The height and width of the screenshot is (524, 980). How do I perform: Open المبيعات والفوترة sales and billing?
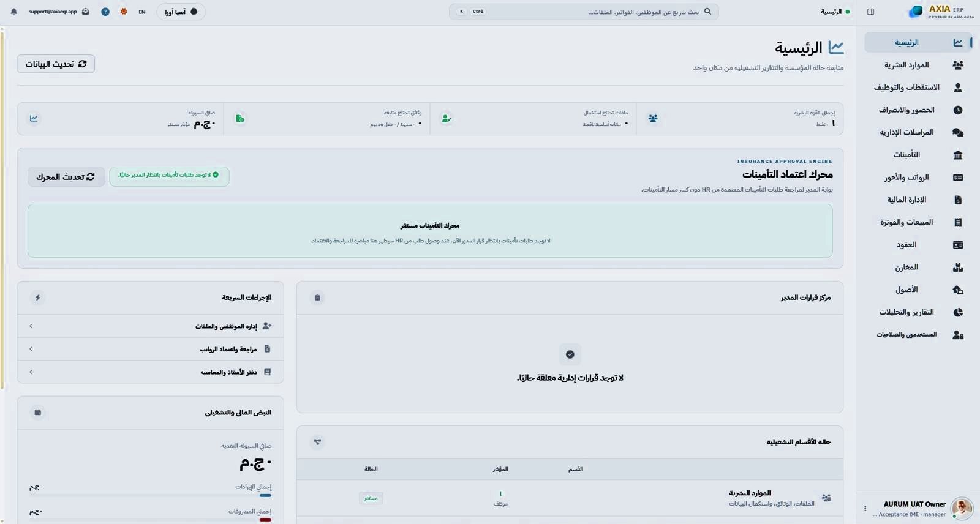pos(918,222)
